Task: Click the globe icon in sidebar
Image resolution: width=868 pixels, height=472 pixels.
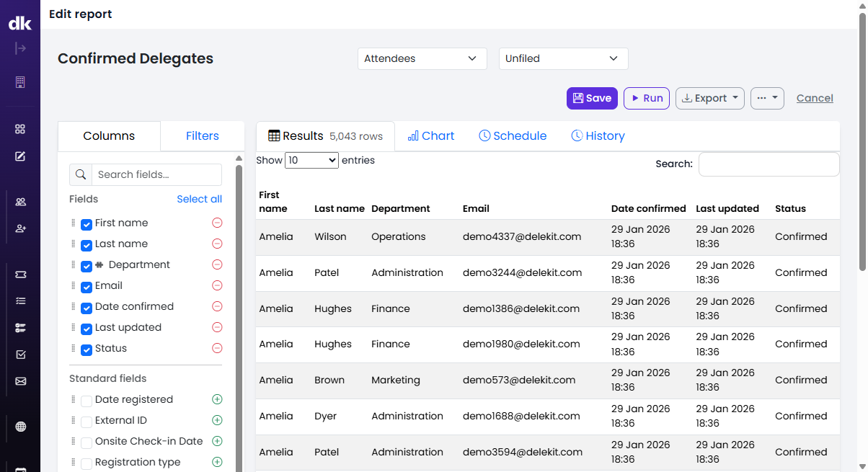Action: (x=20, y=427)
